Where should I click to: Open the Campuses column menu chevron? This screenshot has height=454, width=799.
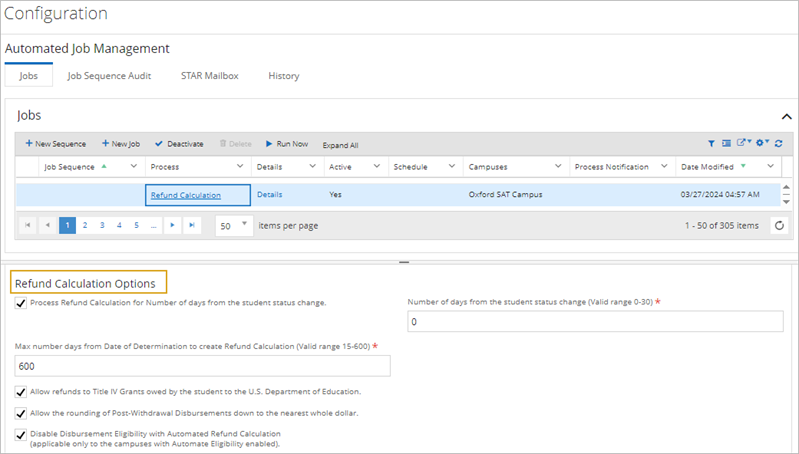558,166
